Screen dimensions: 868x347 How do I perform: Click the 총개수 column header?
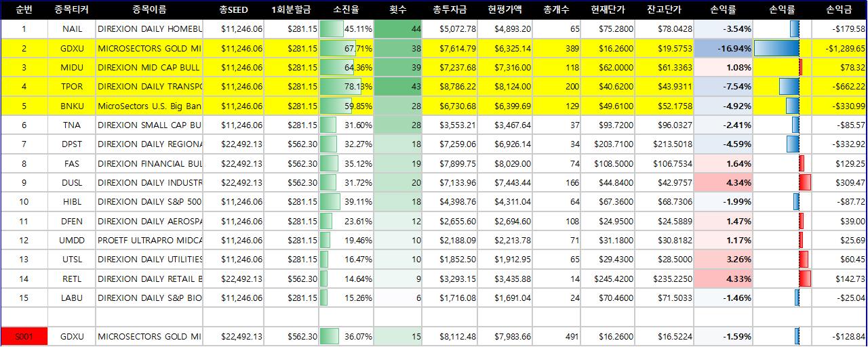(x=557, y=10)
